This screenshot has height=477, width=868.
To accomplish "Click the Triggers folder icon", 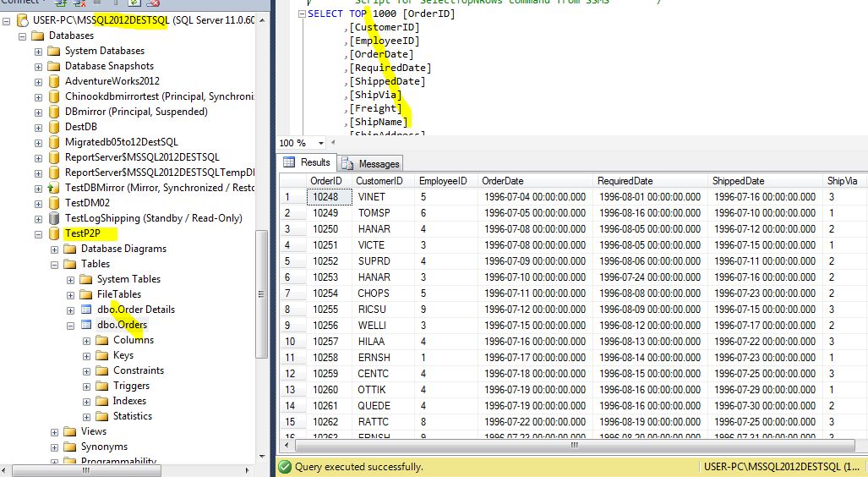I will pyautogui.click(x=102, y=386).
